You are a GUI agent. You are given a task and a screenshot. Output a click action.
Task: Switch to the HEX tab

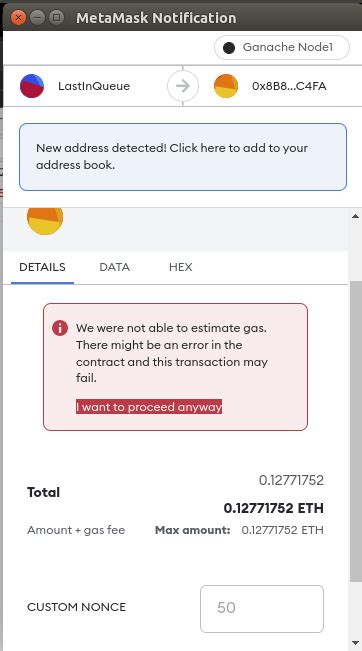point(181,267)
